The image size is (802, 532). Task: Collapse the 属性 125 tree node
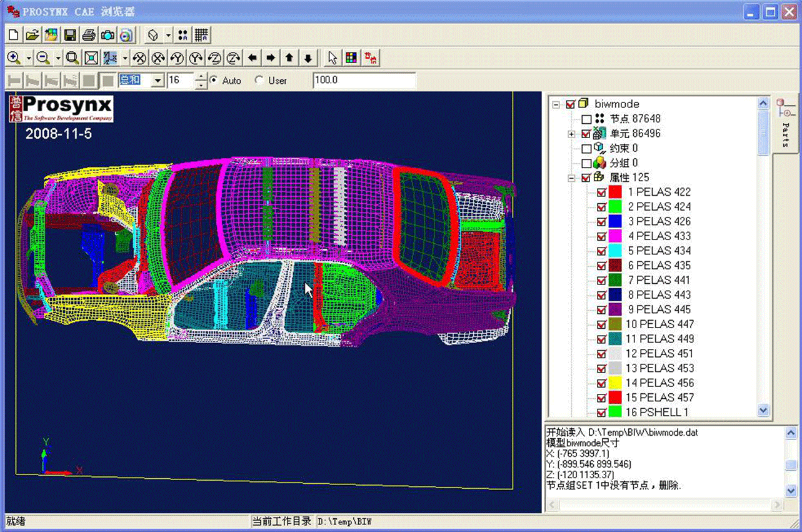click(x=571, y=178)
